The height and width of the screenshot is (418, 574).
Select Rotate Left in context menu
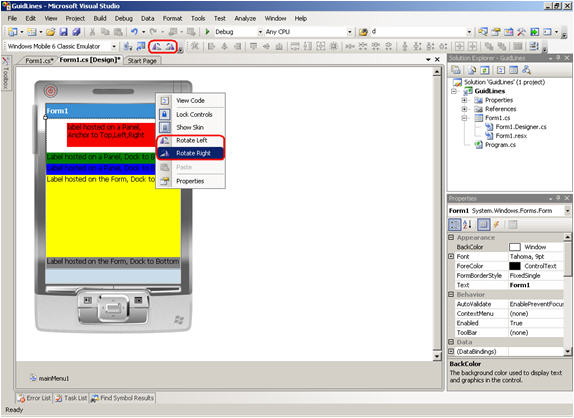[191, 141]
